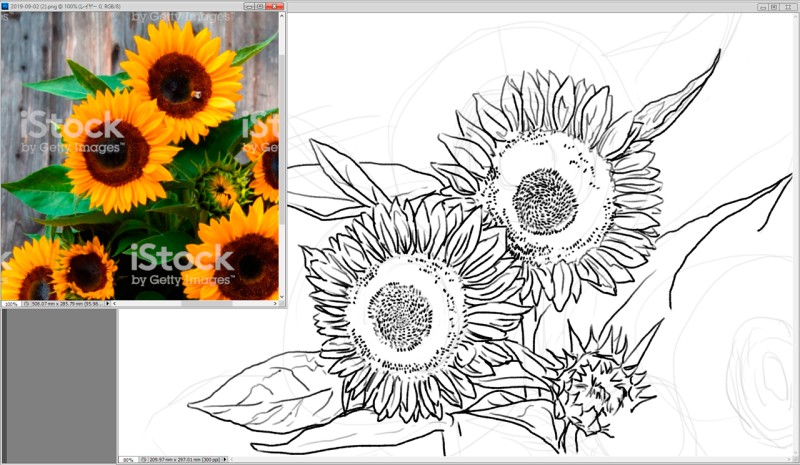Screen dimensions: 800x465
Task: Close the sunflower line drawing window
Action: pyautogui.click(x=789, y=7)
